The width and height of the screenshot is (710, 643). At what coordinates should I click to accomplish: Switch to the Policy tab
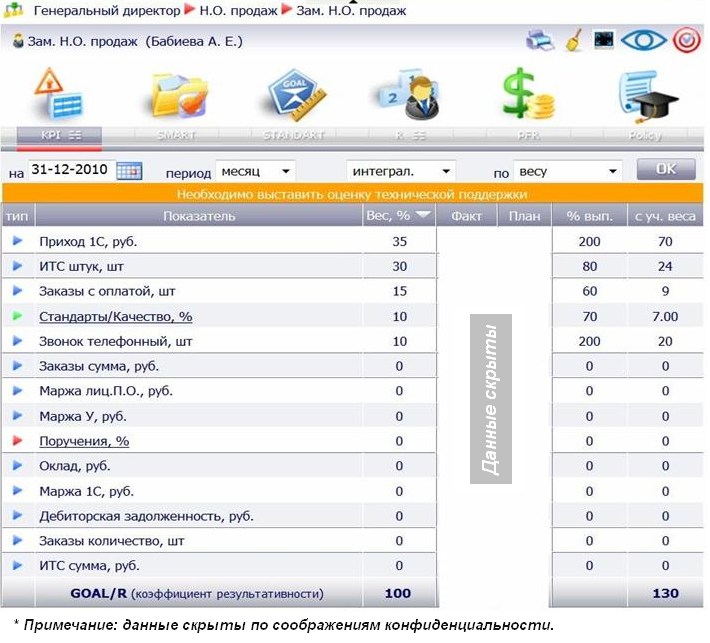coord(646,135)
